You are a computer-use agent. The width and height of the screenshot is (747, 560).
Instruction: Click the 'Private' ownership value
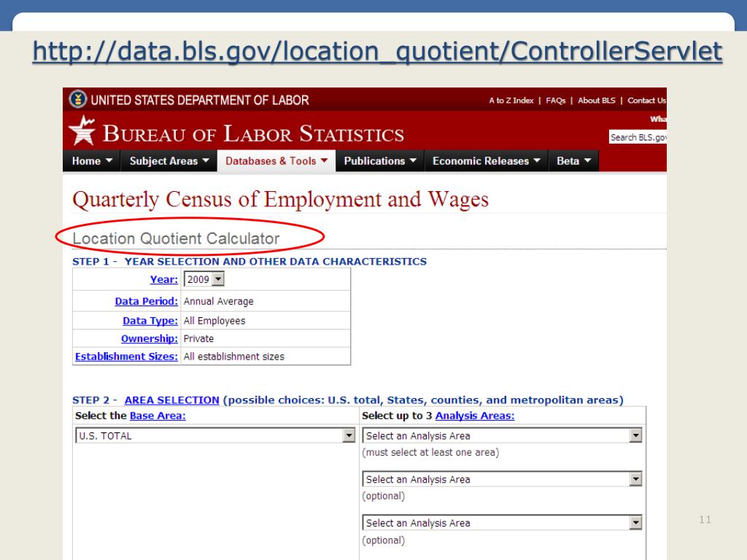pyautogui.click(x=198, y=338)
